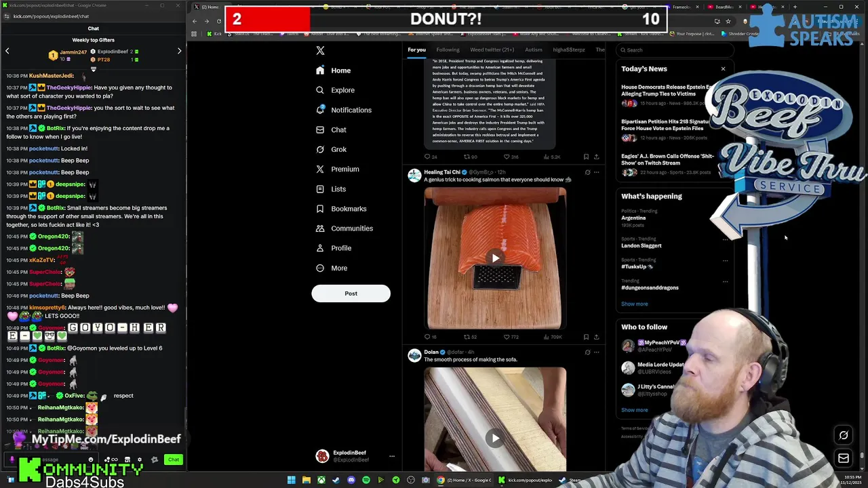Open options for #TusksUp trend

click(725, 260)
